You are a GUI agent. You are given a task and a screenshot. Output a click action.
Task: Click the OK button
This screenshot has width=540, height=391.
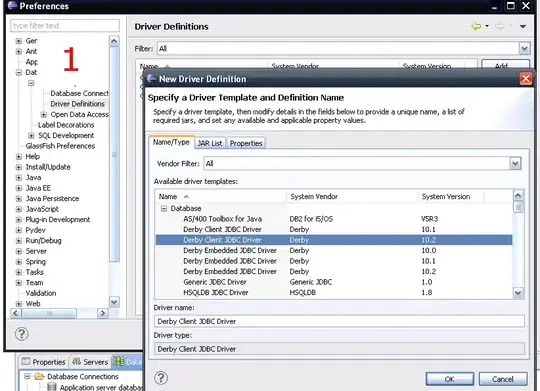pos(449,379)
